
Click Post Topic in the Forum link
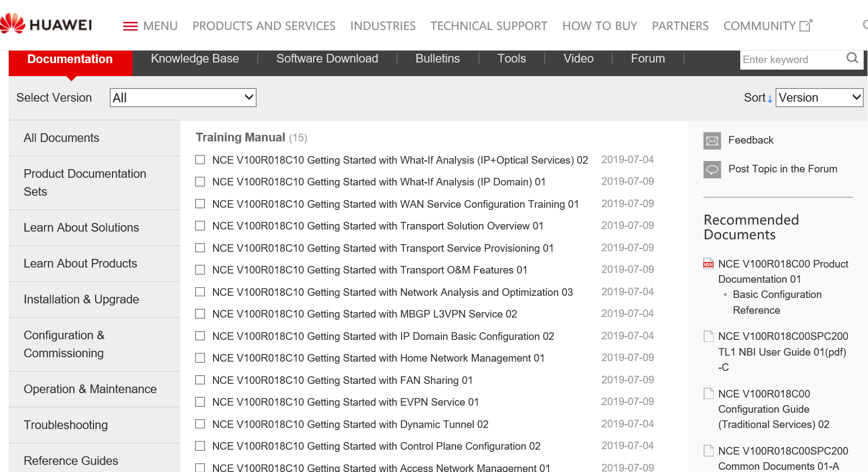coord(783,169)
